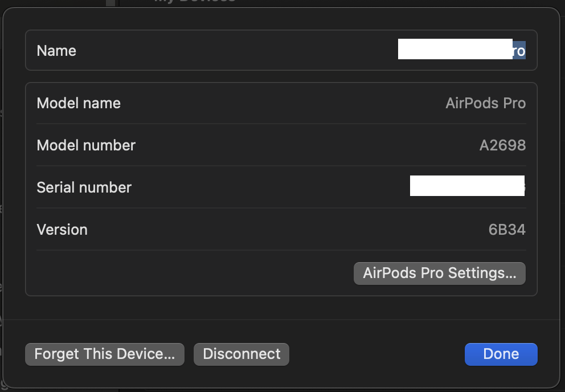Click the Model name label
565x392 pixels.
pos(79,103)
